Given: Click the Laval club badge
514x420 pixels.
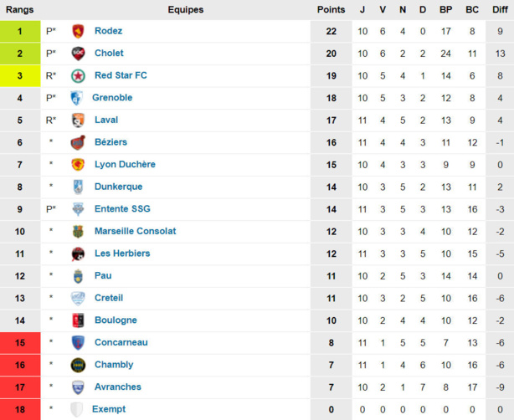Looking at the screenshot, I should coord(78,120).
